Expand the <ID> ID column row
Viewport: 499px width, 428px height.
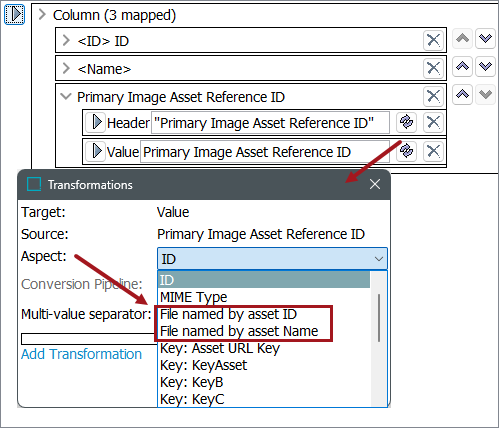pos(66,40)
